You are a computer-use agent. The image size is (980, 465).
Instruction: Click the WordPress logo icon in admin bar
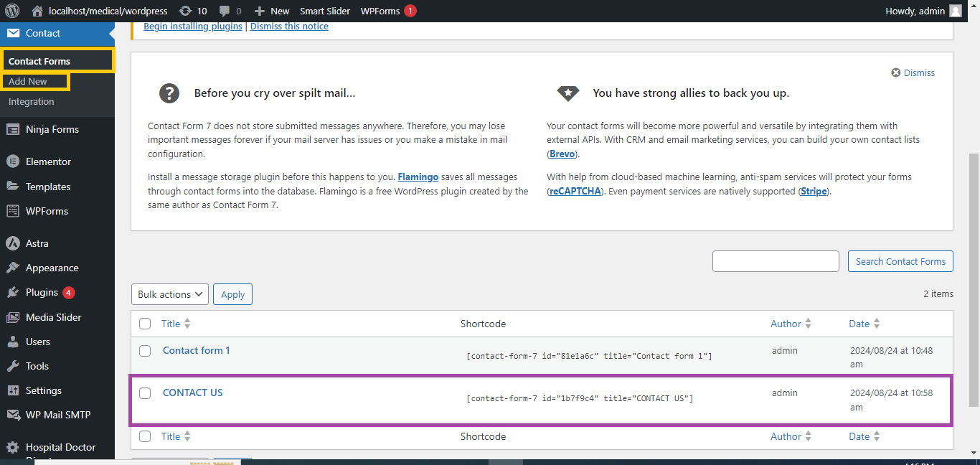[12, 11]
